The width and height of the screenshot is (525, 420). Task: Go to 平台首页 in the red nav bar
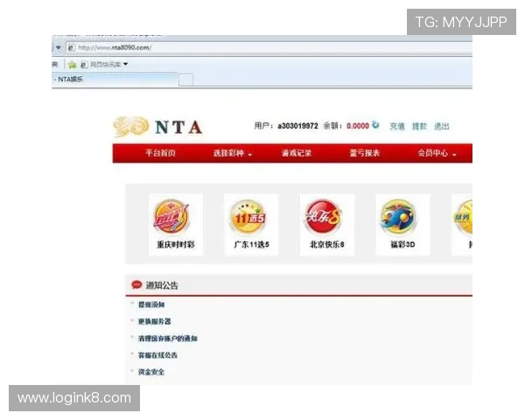tap(160, 153)
